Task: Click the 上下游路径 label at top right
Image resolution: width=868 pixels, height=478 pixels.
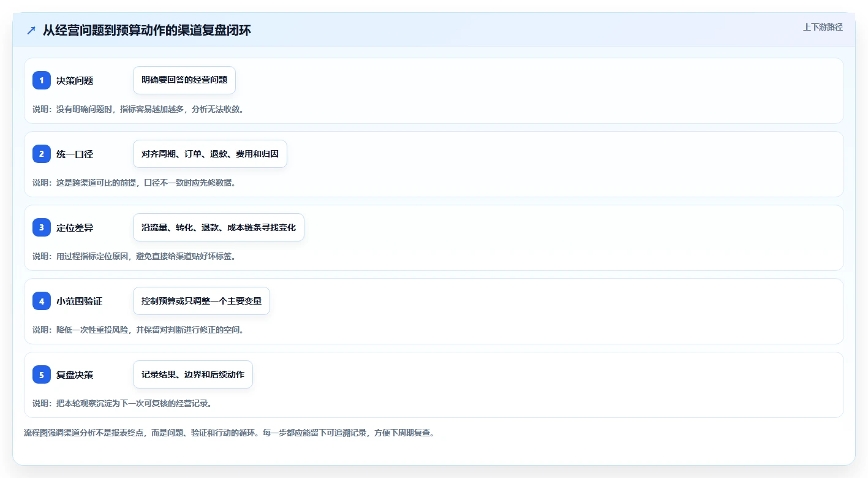Action: (823, 27)
